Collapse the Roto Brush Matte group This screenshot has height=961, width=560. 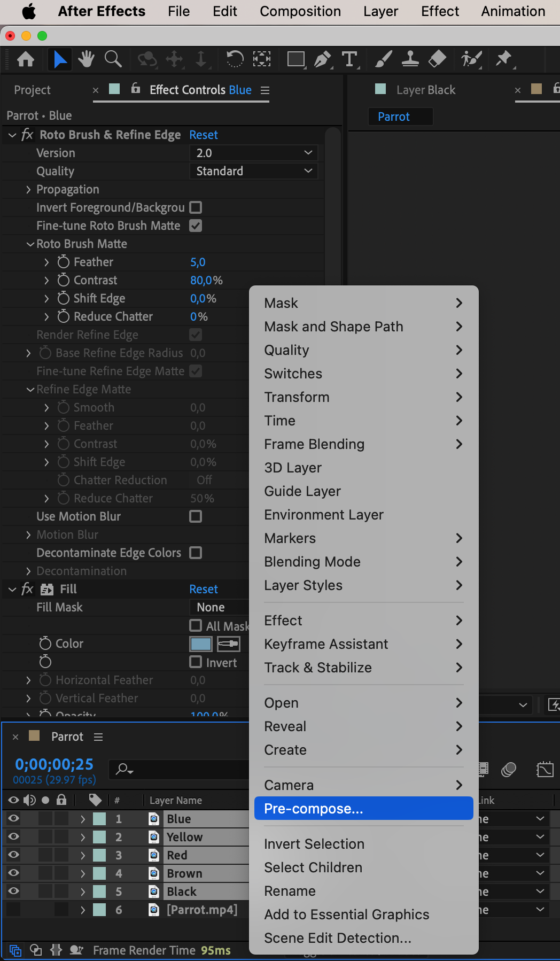point(30,244)
